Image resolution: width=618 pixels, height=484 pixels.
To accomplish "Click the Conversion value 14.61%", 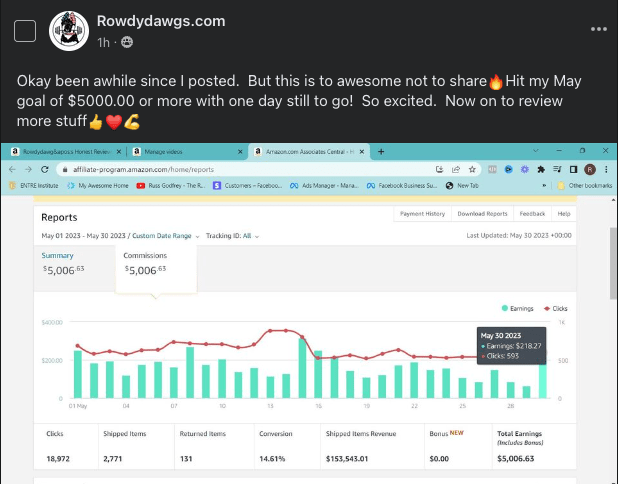I will [272, 459].
